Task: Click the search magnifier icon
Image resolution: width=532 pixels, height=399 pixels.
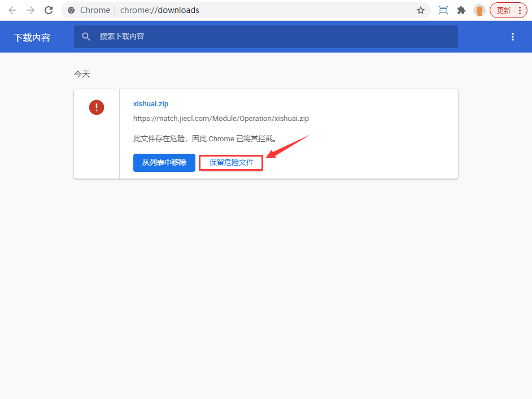Action: point(86,37)
